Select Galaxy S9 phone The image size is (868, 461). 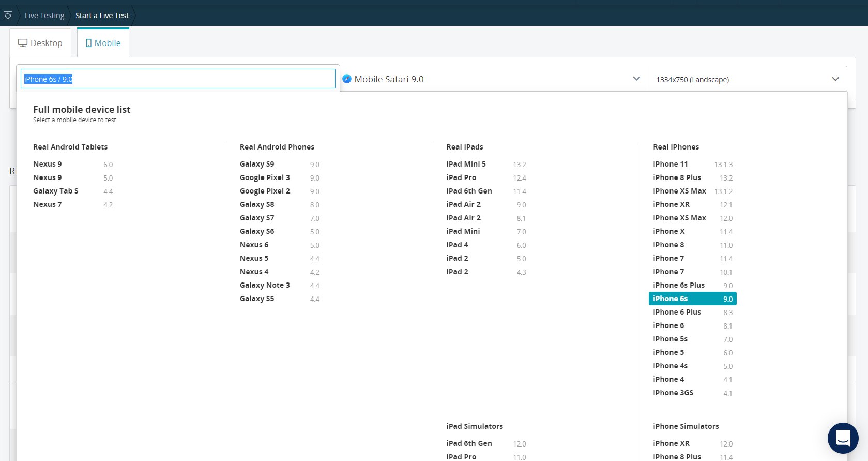click(x=280, y=164)
